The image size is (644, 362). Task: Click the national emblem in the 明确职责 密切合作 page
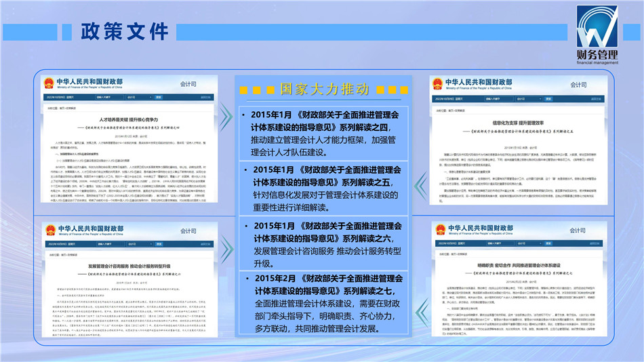(x=440, y=229)
